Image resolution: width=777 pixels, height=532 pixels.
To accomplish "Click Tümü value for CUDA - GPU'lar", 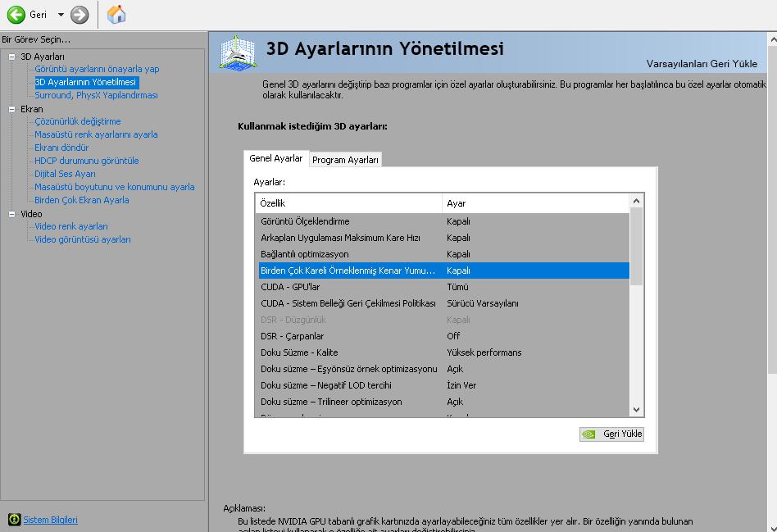I will pyautogui.click(x=457, y=287).
